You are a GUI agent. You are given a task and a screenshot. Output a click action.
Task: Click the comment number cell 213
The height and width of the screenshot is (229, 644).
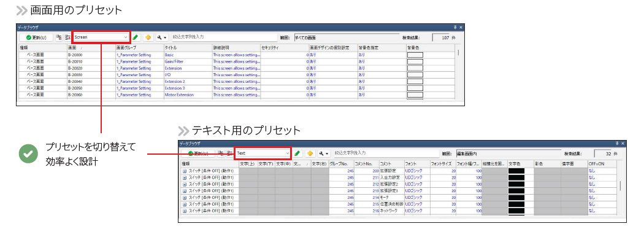366,191
